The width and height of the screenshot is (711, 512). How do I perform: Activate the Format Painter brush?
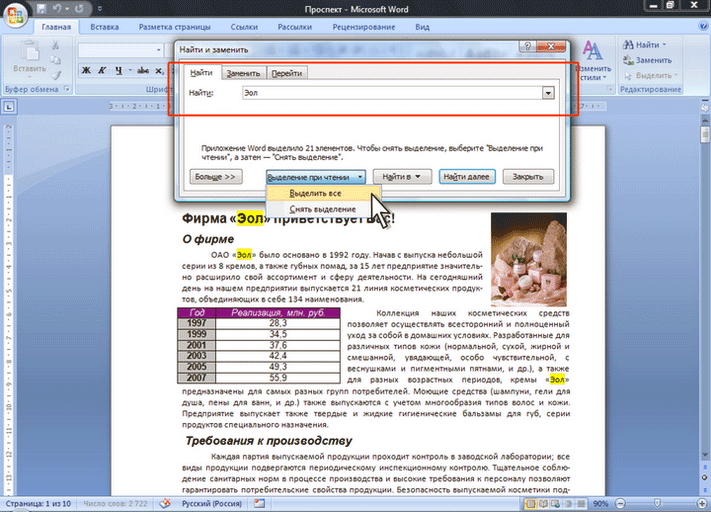tap(55, 75)
